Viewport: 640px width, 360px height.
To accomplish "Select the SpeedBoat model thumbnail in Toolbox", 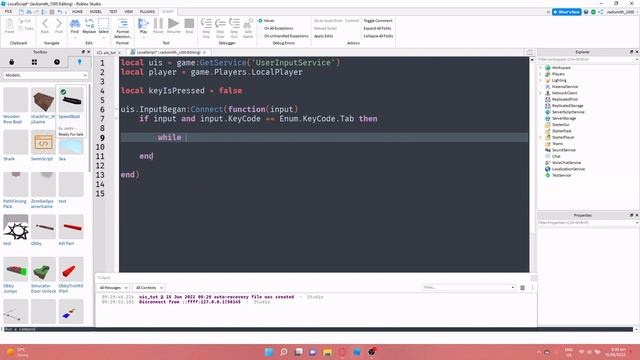I will point(71,100).
